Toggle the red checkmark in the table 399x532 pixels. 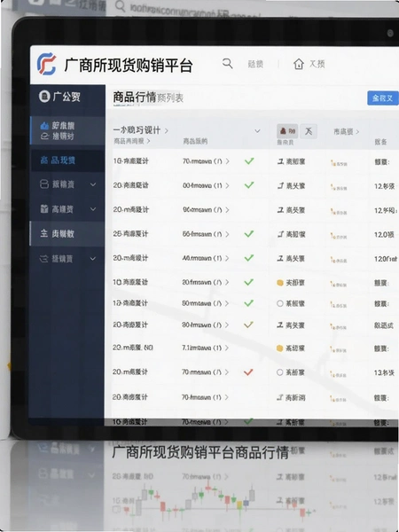tap(248, 372)
